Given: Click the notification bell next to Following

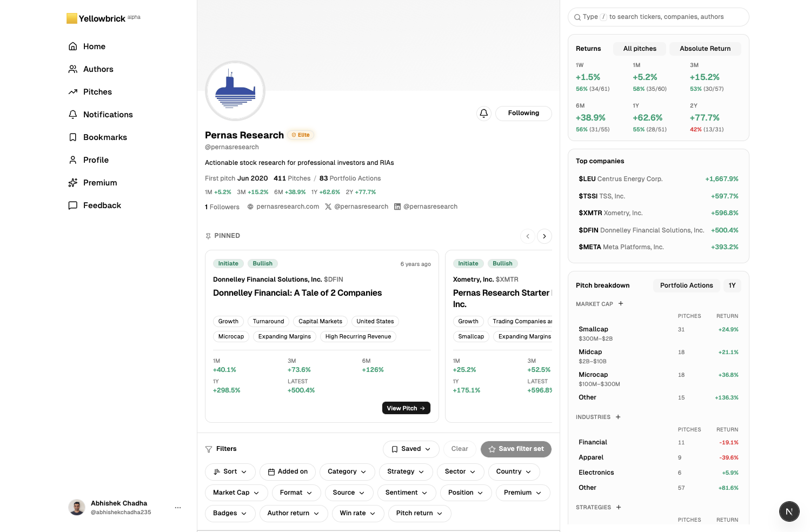Looking at the screenshot, I should click(x=484, y=113).
